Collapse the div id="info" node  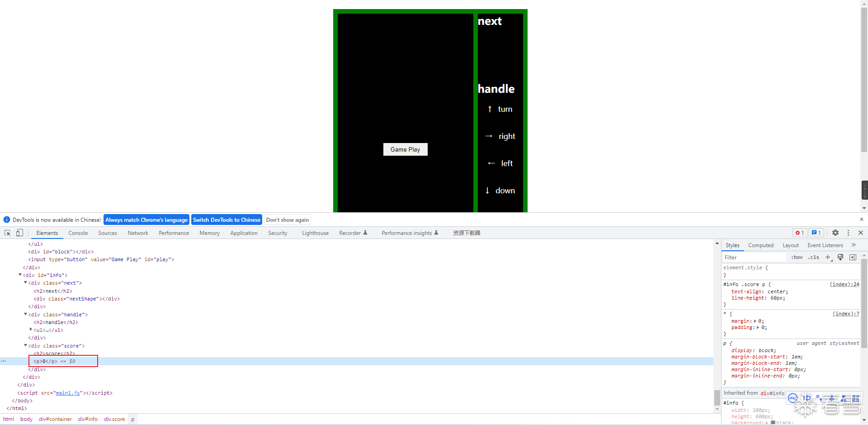pos(20,275)
